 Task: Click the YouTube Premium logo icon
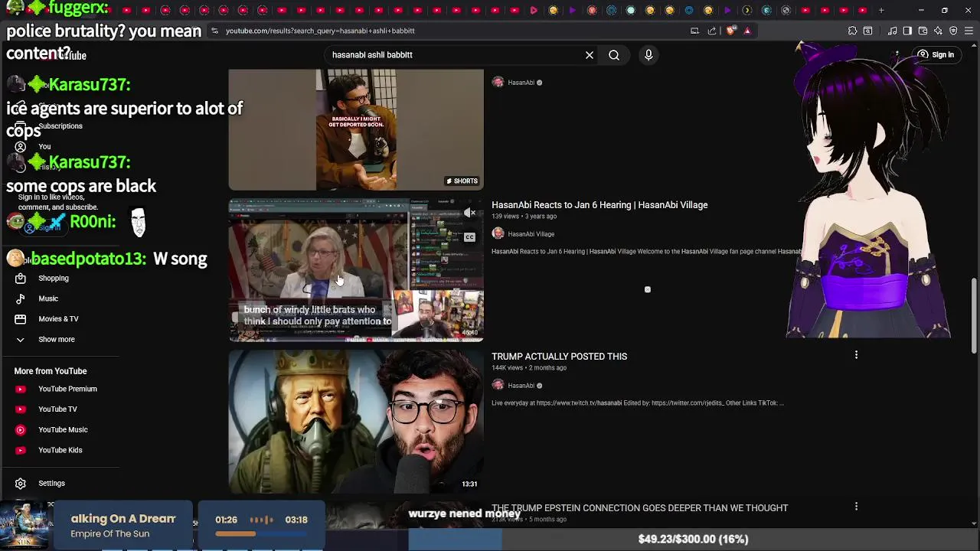[x=21, y=389]
